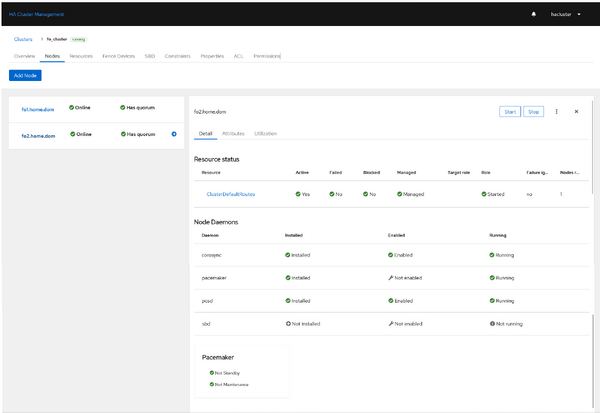The width and height of the screenshot is (600, 413).
Task: Click the Managed status check icon
Action: tap(399, 194)
